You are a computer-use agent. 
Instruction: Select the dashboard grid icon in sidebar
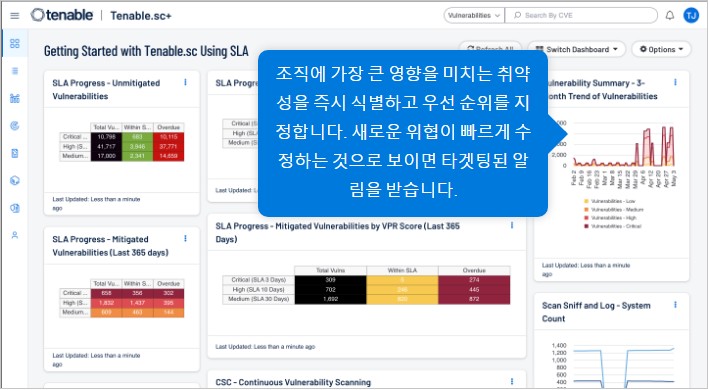(x=14, y=43)
